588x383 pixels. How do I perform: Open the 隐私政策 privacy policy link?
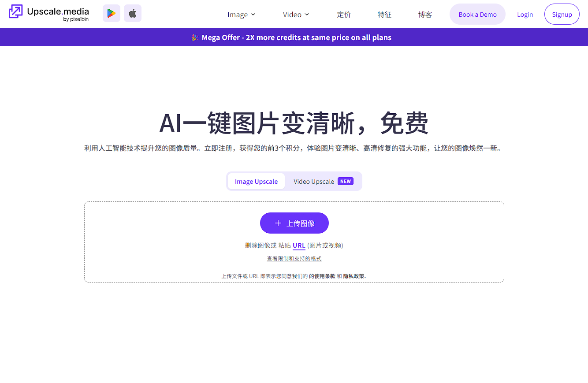[354, 276]
